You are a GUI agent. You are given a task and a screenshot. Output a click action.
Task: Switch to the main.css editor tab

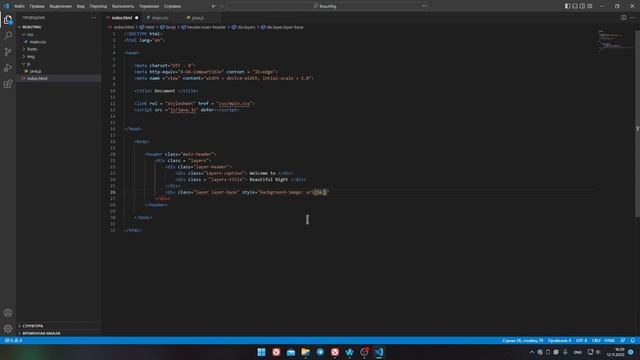(160, 18)
